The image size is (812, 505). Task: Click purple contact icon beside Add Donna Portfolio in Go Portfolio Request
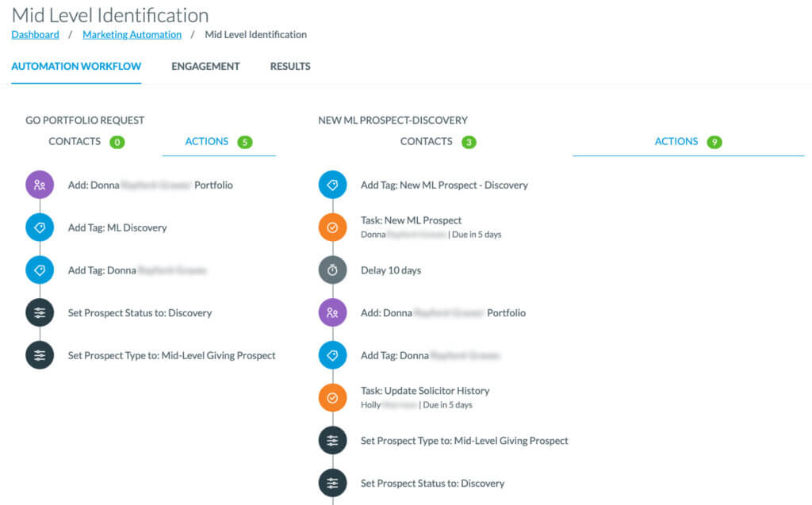40,185
